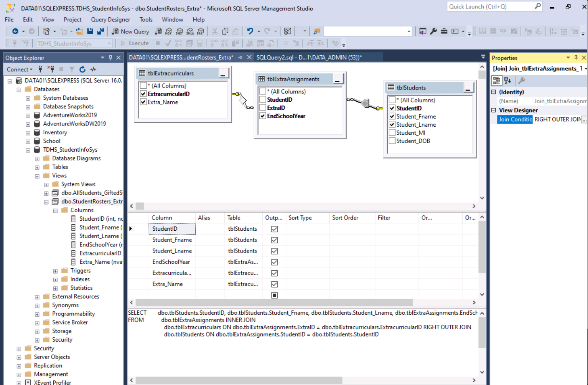Check Student_MI in tblStudents
Viewport: 588px width, 385px height.
[x=392, y=133]
